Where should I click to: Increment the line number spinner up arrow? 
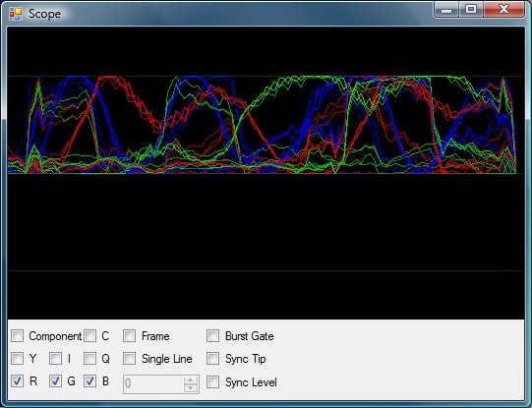pos(191,379)
